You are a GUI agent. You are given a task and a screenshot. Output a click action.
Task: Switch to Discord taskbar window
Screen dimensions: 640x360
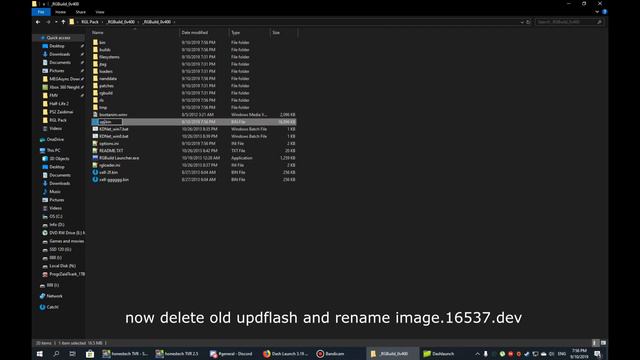tap(231, 354)
